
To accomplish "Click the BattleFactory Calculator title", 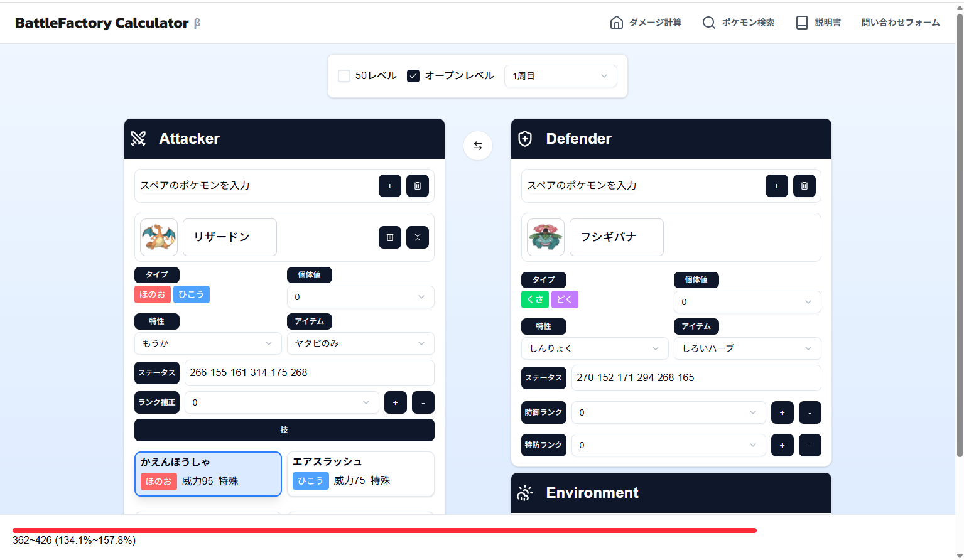I will tap(102, 23).
